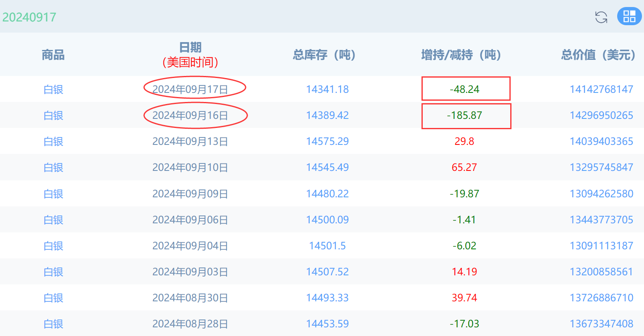Click inventory value 14480.22
This screenshot has height=336, width=644.
pyautogui.click(x=327, y=194)
